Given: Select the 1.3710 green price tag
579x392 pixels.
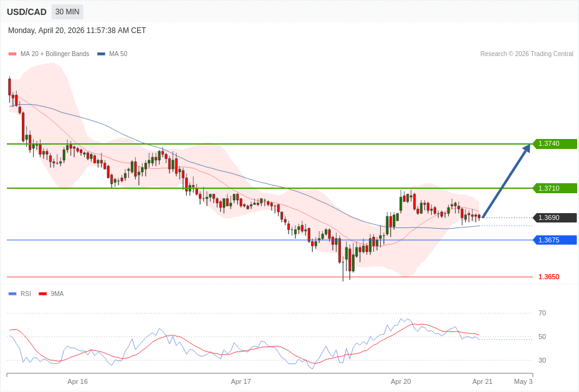Looking at the screenshot, I should click(555, 188).
